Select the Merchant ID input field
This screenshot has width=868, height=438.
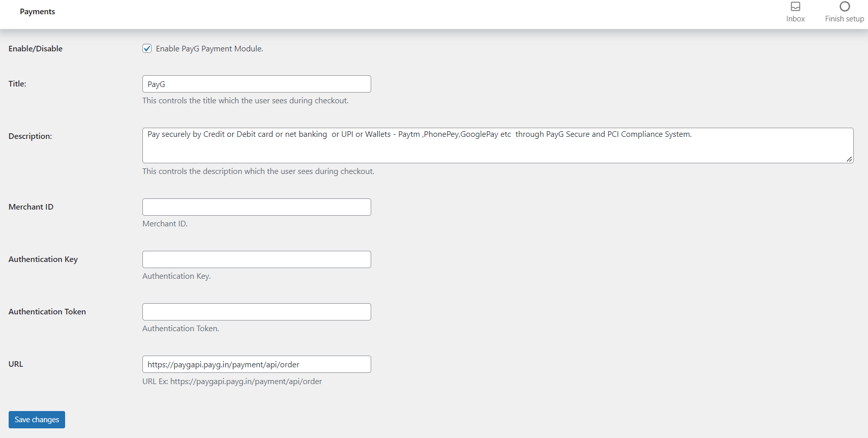tap(257, 207)
